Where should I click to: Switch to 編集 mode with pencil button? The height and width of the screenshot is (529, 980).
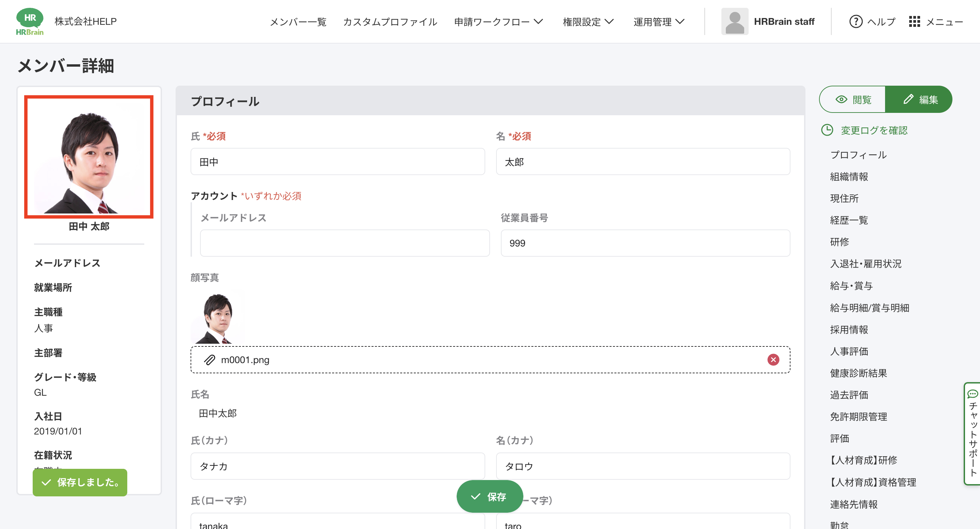919,100
